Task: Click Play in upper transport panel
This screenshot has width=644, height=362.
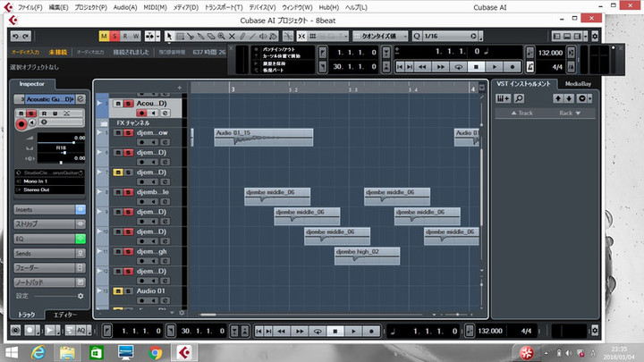Action: pos(494,66)
